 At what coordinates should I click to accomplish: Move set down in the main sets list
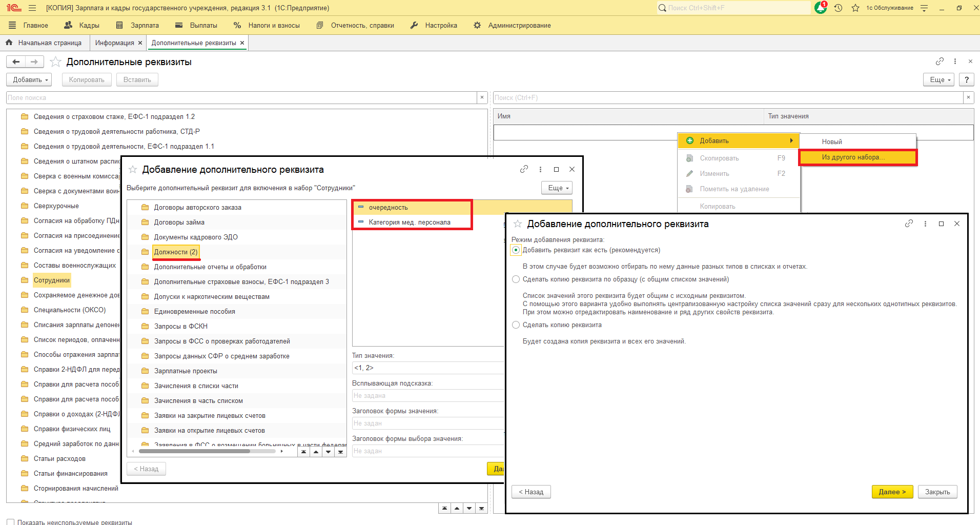click(469, 508)
